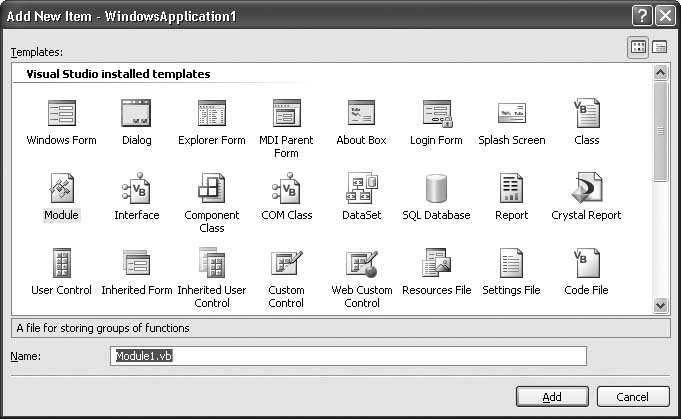The width and height of the screenshot is (681, 419).
Task: Pick the Explorer Form template
Action: point(211,114)
